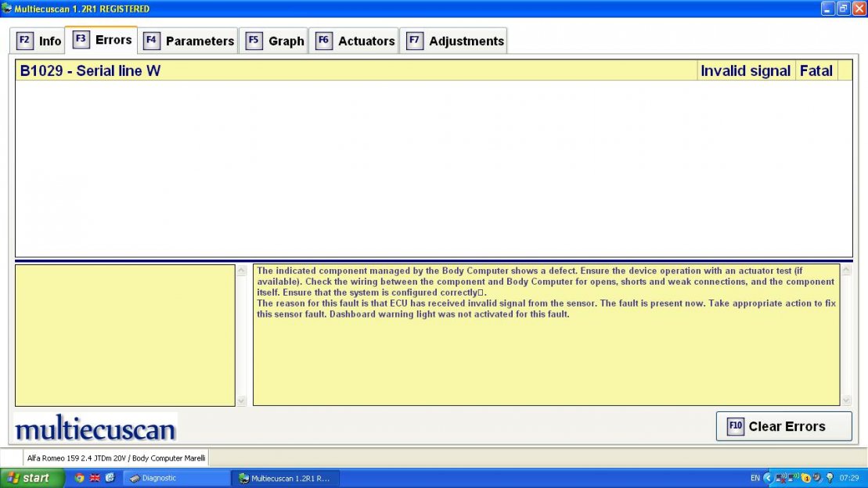Switch to the Parameters tab
This screenshot has height=488, width=868.
tap(189, 41)
